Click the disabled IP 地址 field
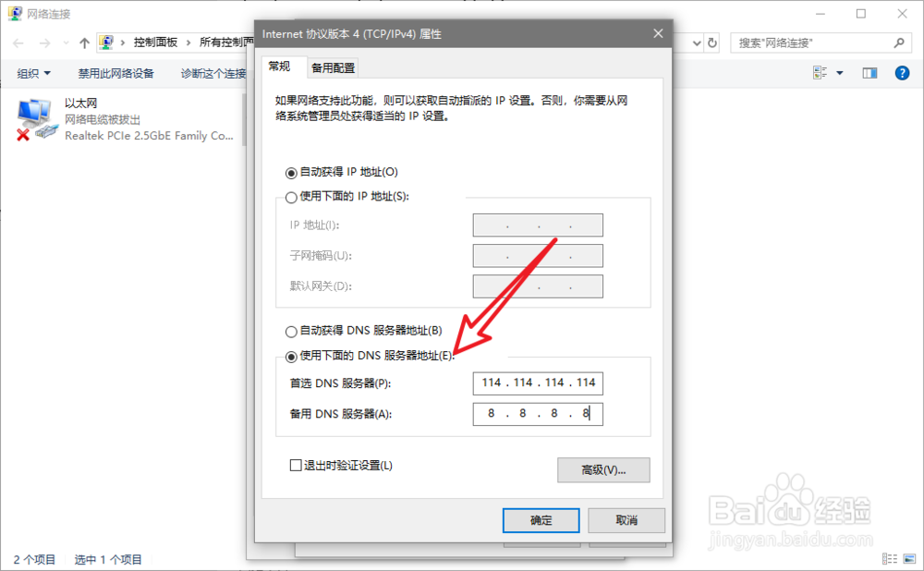 click(x=538, y=225)
